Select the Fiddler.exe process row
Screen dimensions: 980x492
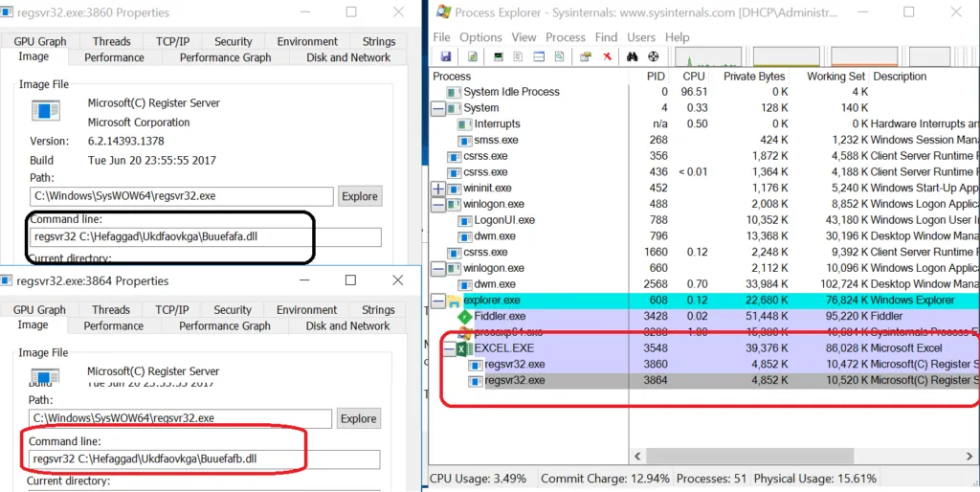pos(705,316)
